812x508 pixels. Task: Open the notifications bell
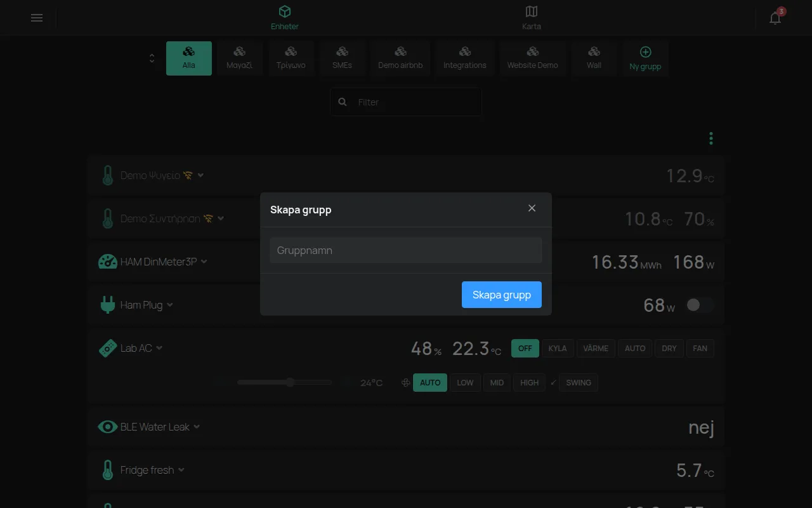pyautogui.click(x=775, y=18)
